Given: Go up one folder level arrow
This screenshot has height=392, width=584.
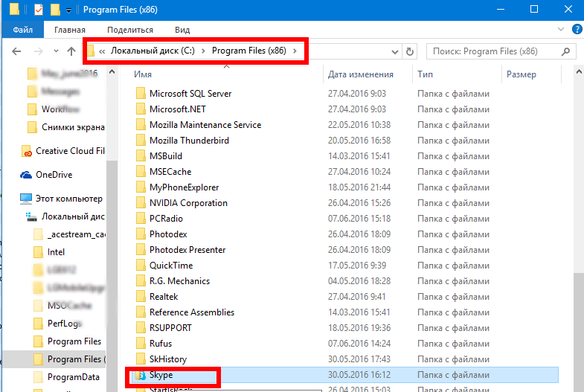Looking at the screenshot, I should coord(71,51).
